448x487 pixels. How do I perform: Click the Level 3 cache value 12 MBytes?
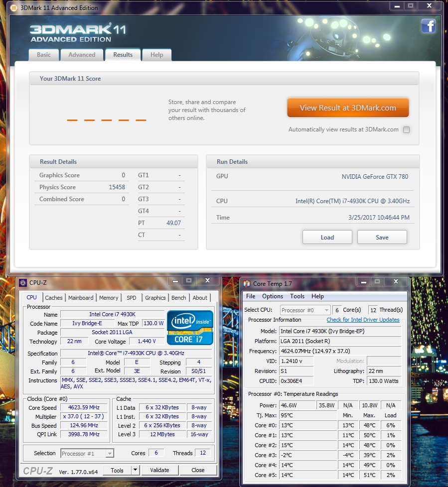click(162, 435)
